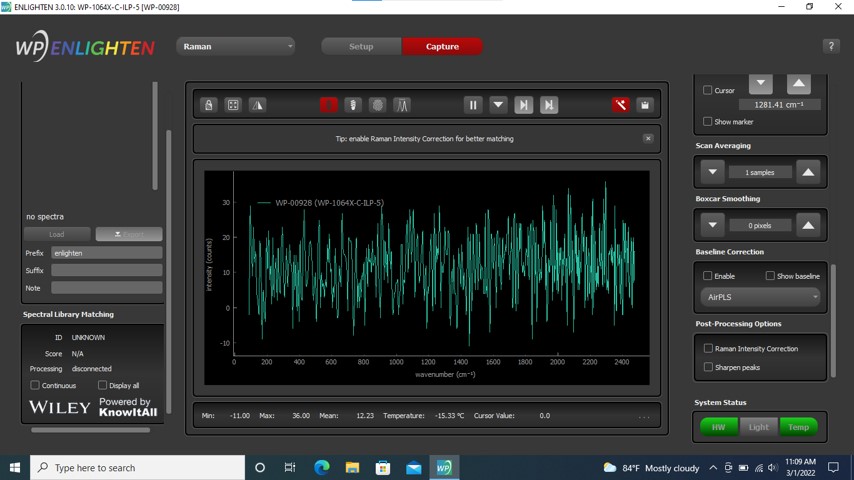The height and width of the screenshot is (480, 854).
Task: Increase Scan Averaging samples
Action: tap(808, 172)
